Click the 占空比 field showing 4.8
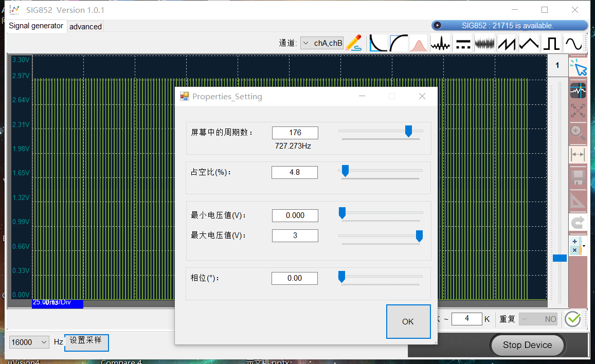 pos(295,173)
